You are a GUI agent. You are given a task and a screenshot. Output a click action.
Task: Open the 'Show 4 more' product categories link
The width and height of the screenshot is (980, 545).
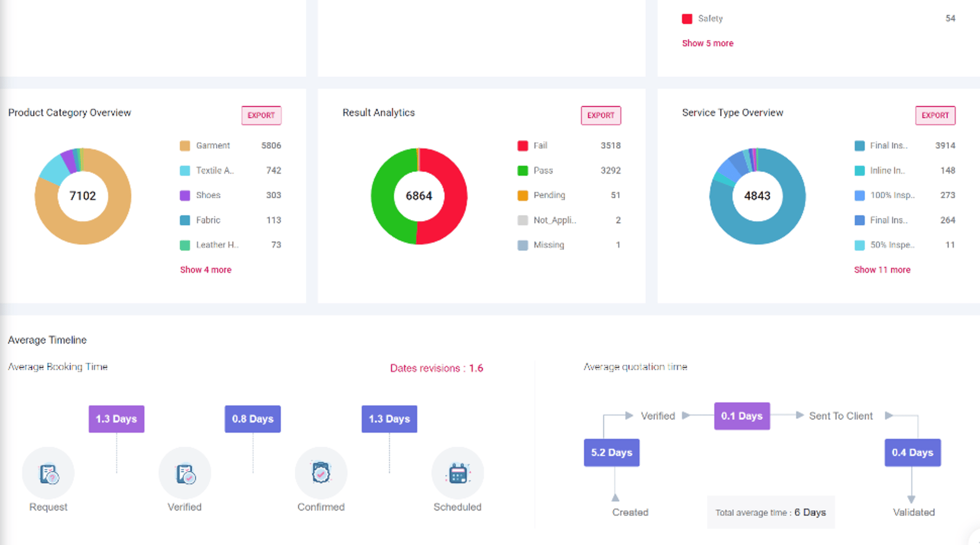click(206, 270)
